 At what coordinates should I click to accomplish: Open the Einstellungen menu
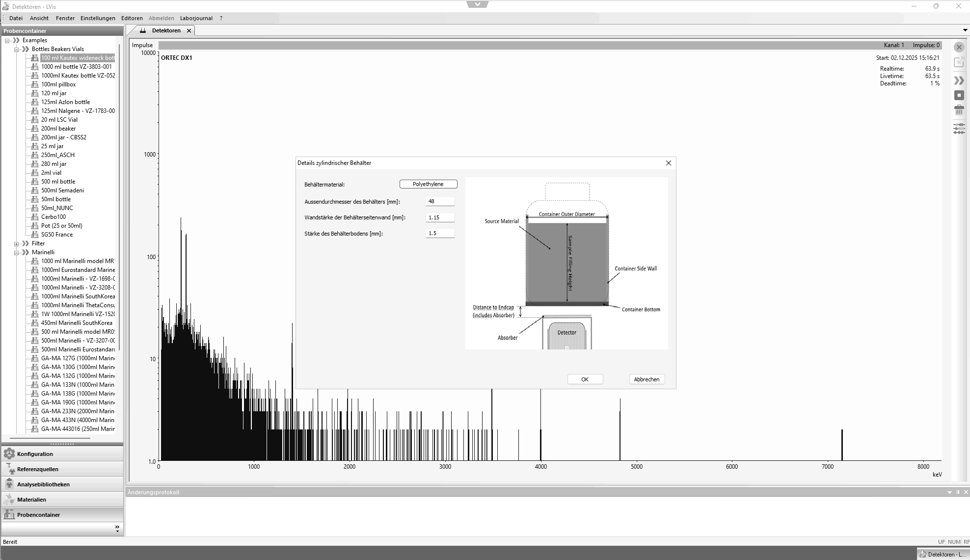(98, 18)
